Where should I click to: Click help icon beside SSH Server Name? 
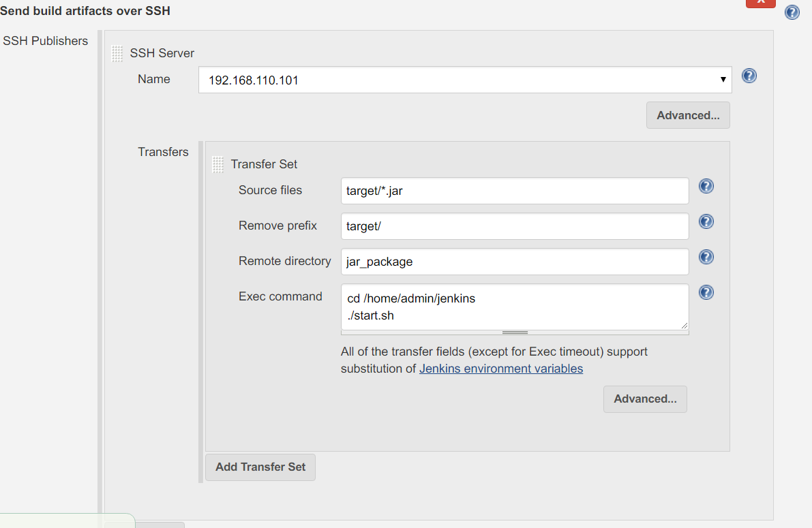coord(749,76)
